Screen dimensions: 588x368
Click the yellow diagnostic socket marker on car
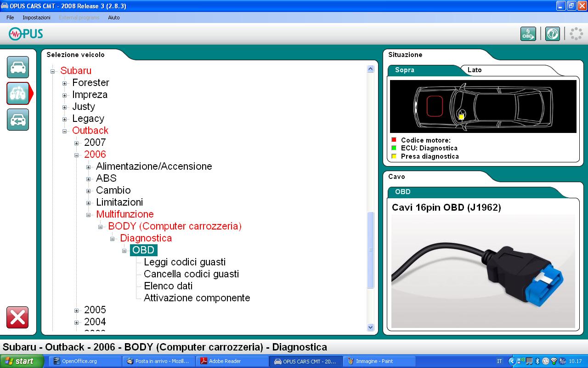point(461,117)
